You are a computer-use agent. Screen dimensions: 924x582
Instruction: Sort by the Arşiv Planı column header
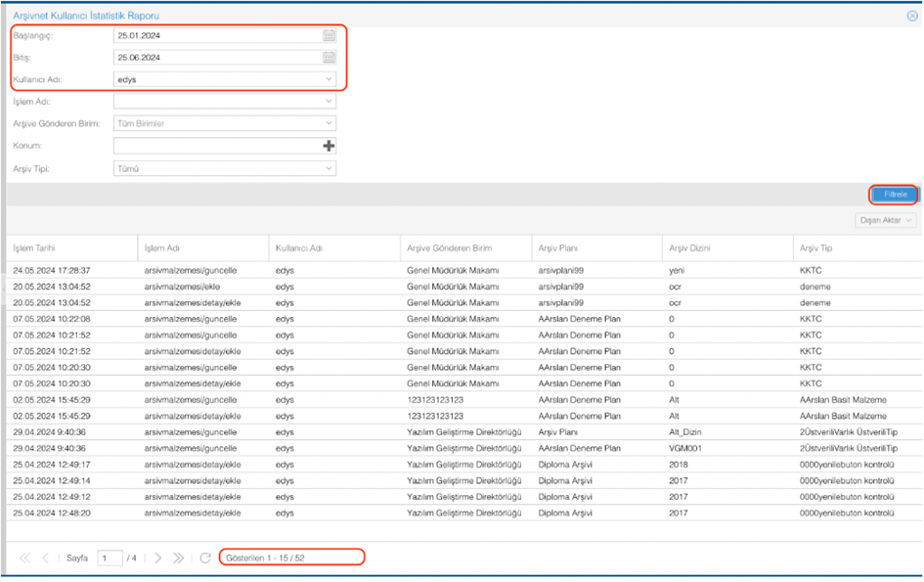point(561,247)
